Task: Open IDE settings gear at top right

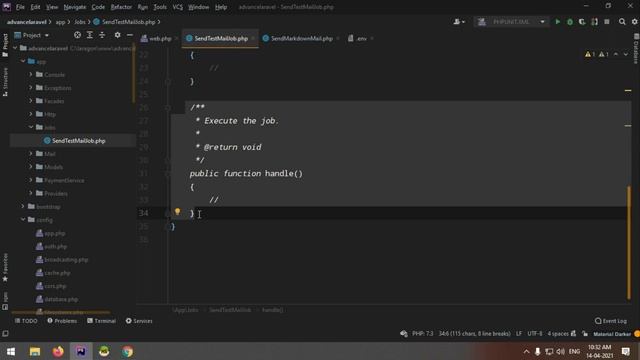Action: point(635,22)
